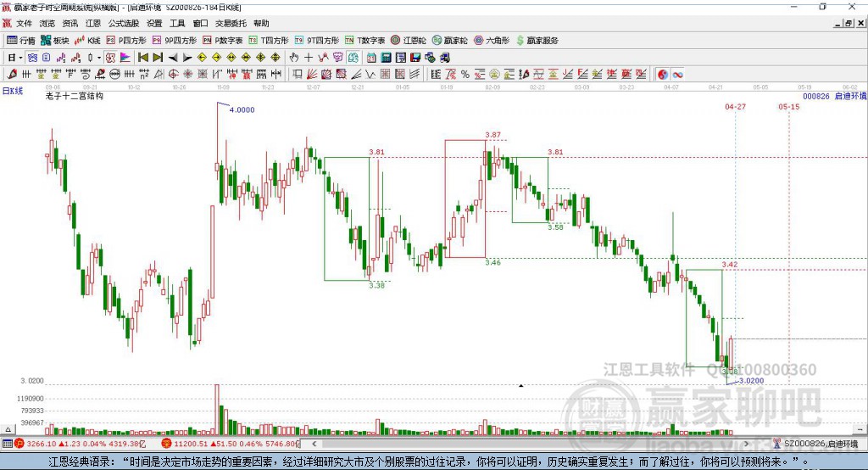Screen dimensions: 868x470
Task: Open the 交易委托 menu
Action: pos(231,23)
